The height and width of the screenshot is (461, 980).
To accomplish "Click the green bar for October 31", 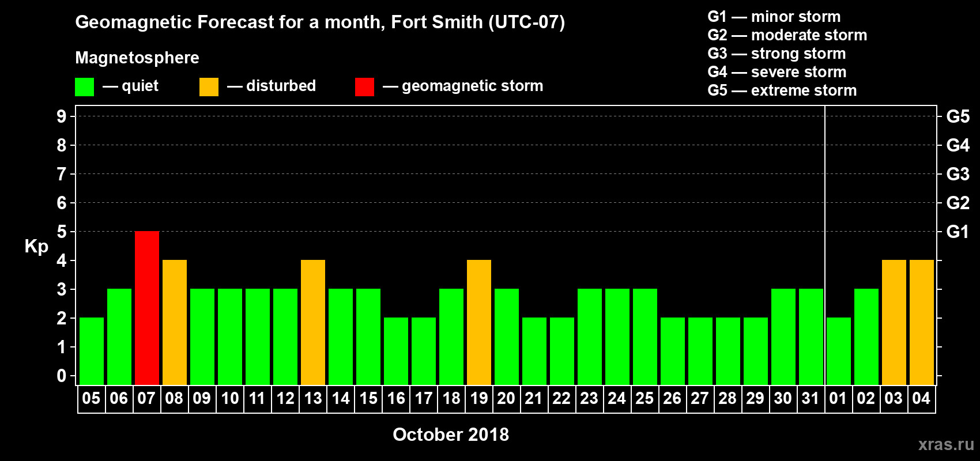I will tap(811, 337).
